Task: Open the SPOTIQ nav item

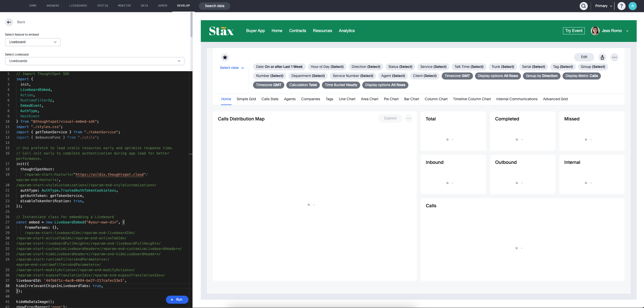Action: pyautogui.click(x=103, y=6)
